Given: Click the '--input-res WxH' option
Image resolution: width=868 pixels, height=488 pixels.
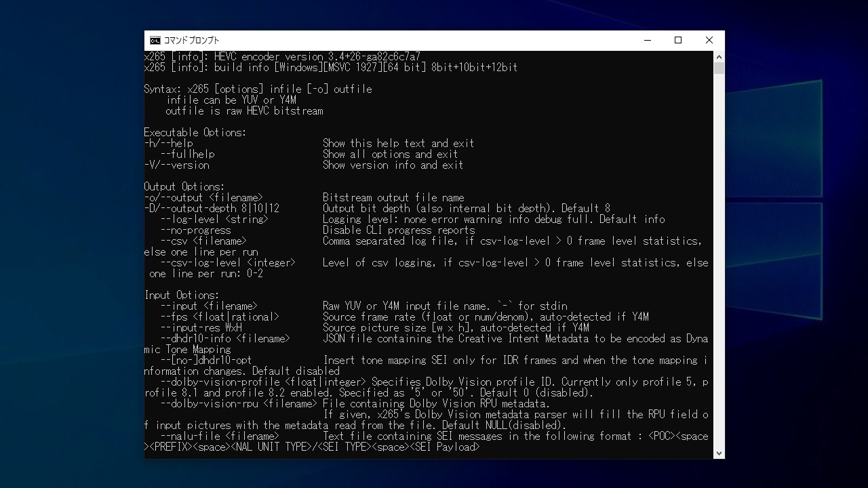Looking at the screenshot, I should (x=201, y=328).
